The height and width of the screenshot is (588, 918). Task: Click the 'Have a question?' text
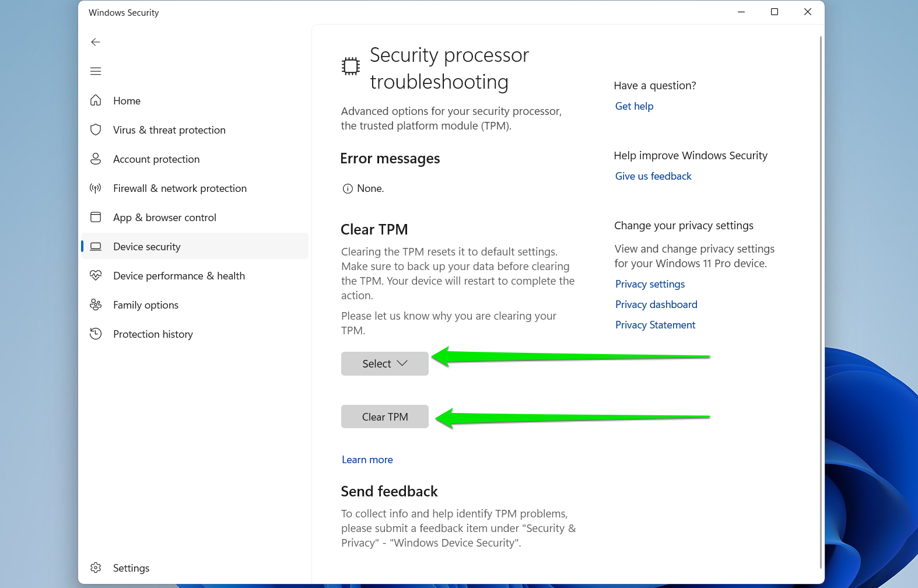click(655, 86)
